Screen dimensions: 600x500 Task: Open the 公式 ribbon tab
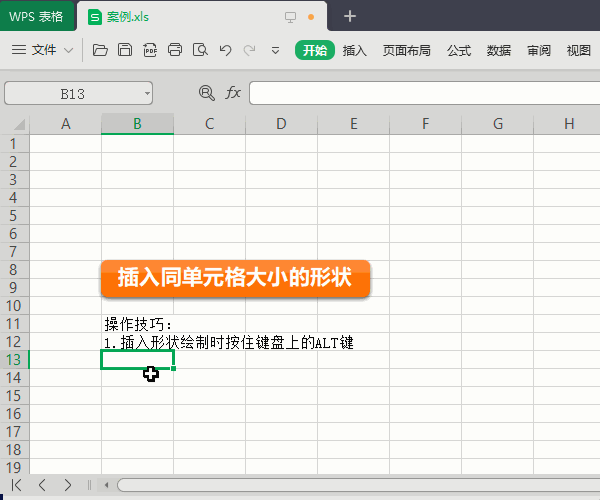pos(459,50)
